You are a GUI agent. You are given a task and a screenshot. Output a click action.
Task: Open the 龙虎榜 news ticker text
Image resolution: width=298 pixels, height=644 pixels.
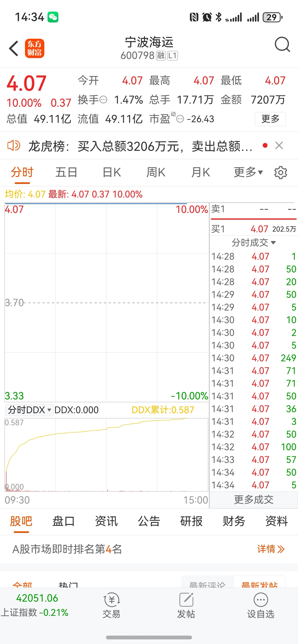140,146
